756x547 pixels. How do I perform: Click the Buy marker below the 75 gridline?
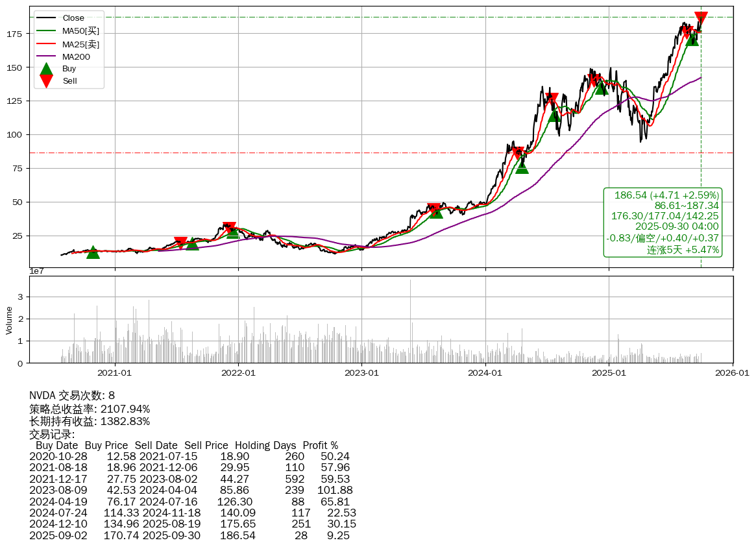tap(522, 167)
